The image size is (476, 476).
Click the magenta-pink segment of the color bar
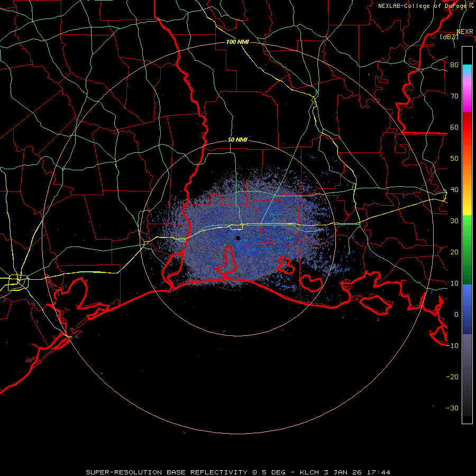[x=467, y=94]
